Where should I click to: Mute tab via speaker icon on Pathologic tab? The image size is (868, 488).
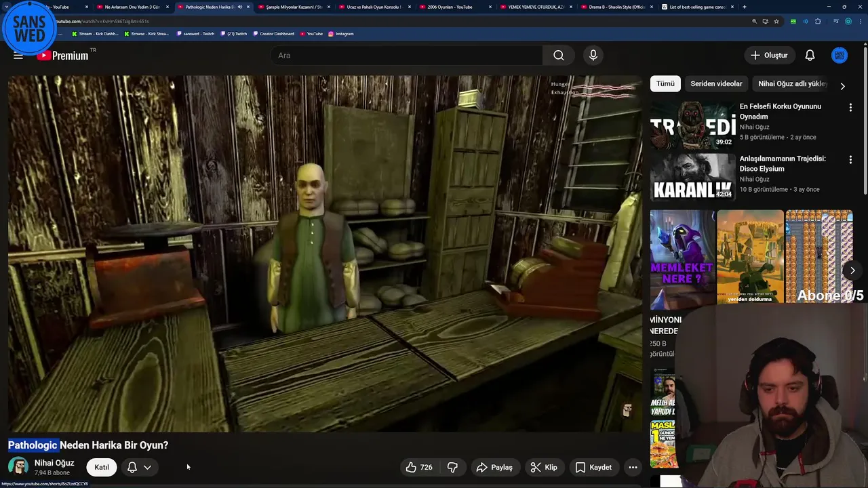pyautogui.click(x=239, y=7)
